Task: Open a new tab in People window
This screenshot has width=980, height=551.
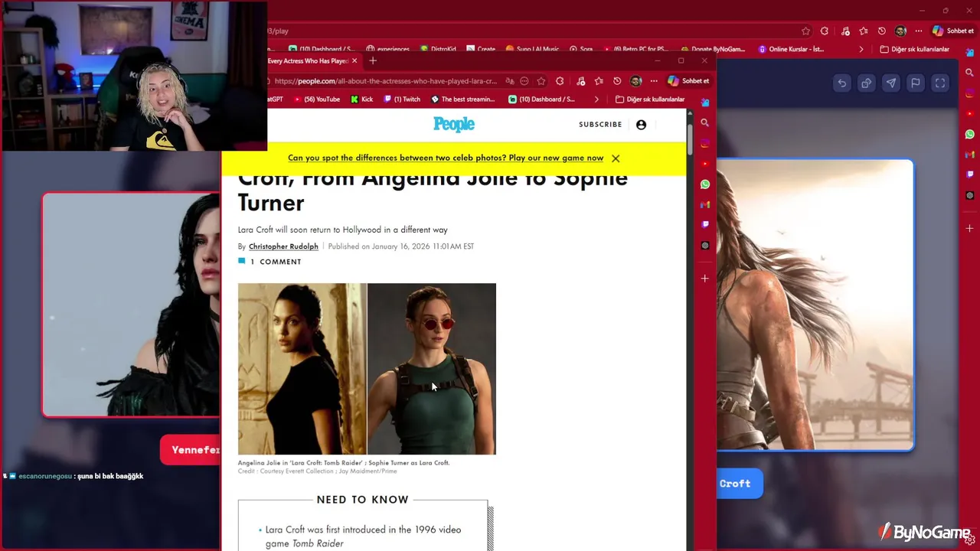Action: [x=373, y=61]
